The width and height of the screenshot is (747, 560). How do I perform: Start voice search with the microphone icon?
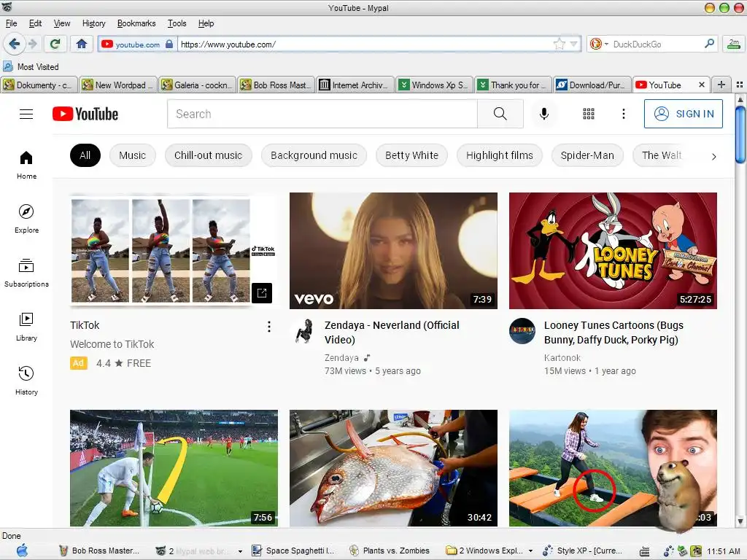pyautogui.click(x=544, y=114)
